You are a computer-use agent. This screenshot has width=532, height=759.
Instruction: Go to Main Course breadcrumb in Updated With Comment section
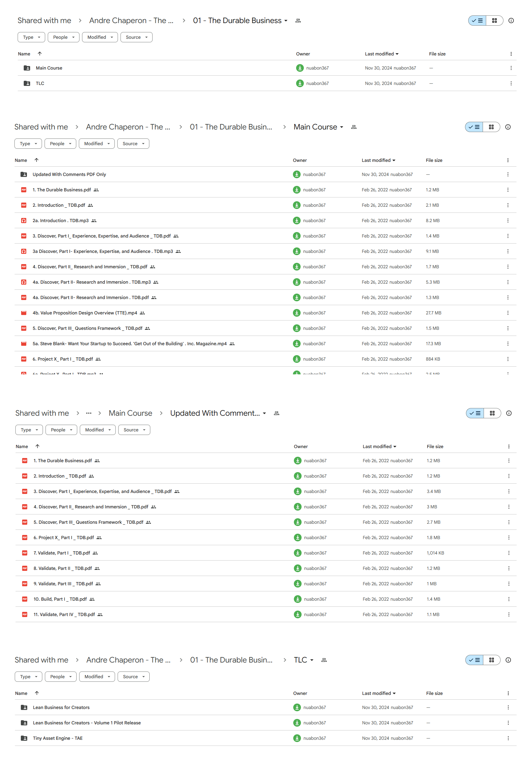click(130, 413)
